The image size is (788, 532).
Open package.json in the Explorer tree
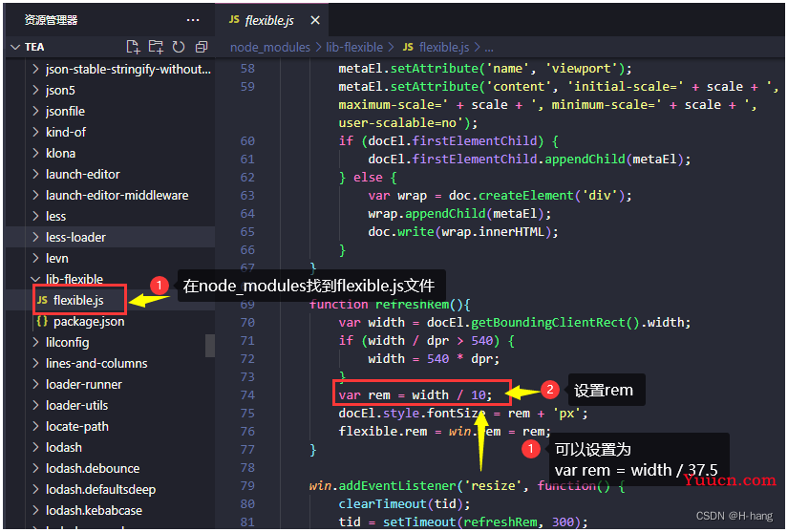(89, 322)
